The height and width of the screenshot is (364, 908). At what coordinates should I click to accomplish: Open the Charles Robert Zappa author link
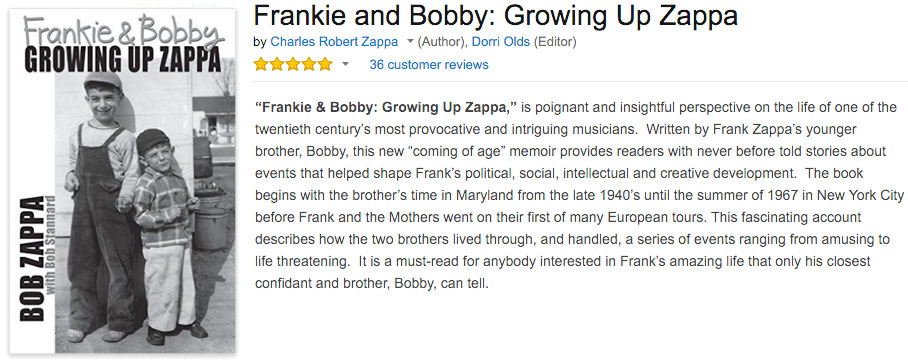pyautogui.click(x=334, y=42)
